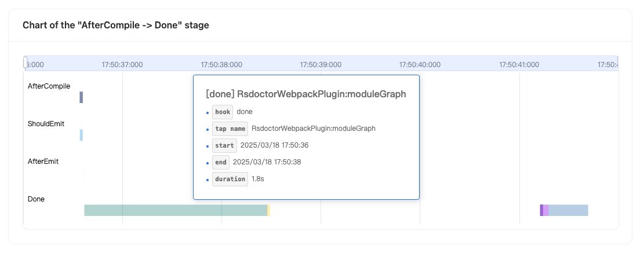Click the light violet bar in the Done row
This screenshot has height=253, width=644.
tap(546, 210)
